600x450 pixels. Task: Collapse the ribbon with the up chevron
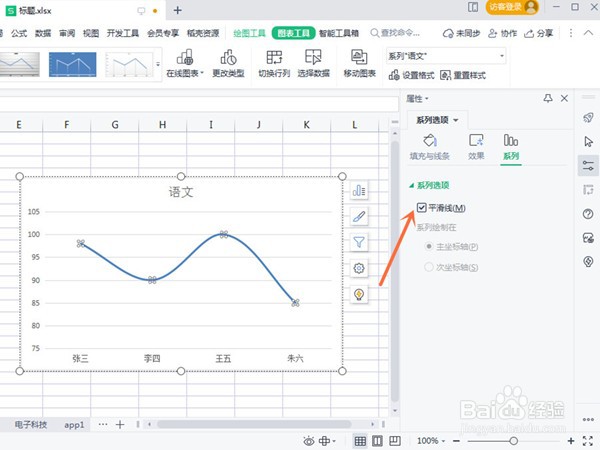tap(588, 33)
